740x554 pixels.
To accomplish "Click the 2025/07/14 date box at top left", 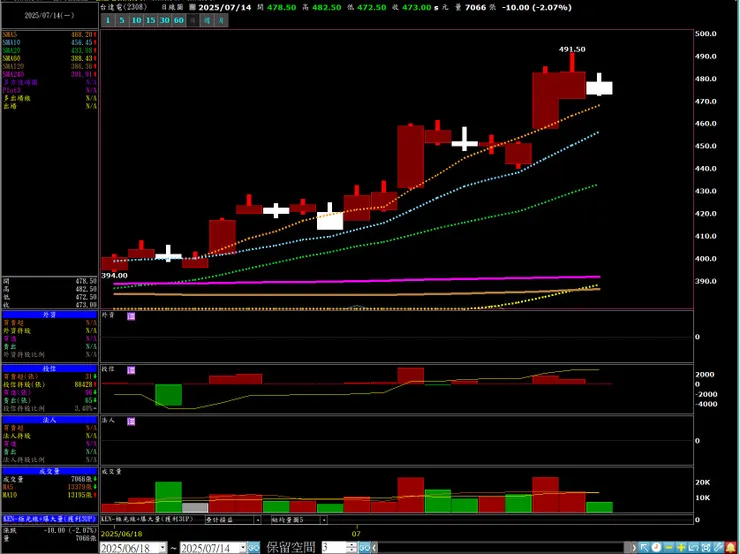I will coord(50,16).
